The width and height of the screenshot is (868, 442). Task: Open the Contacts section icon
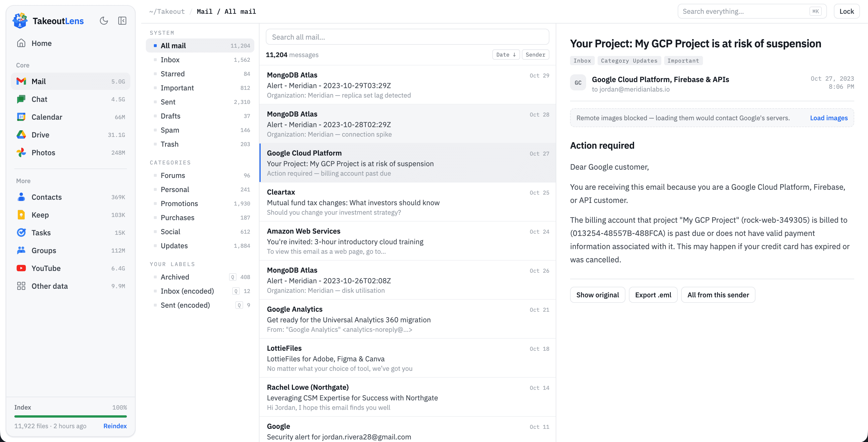click(x=21, y=197)
